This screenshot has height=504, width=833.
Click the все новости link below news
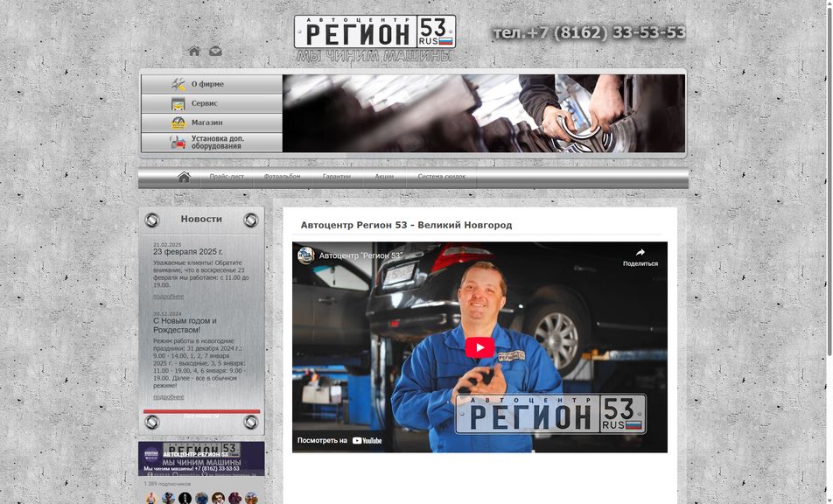pyautogui.click(x=201, y=416)
